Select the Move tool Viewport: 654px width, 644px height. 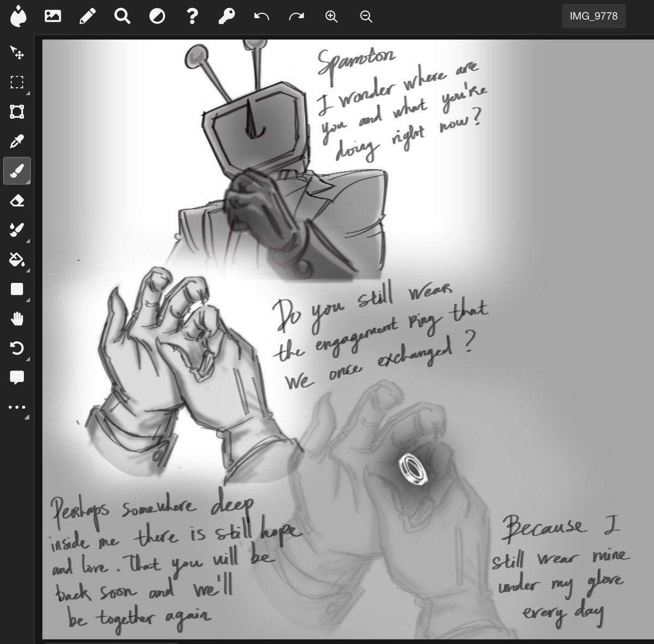[17, 53]
